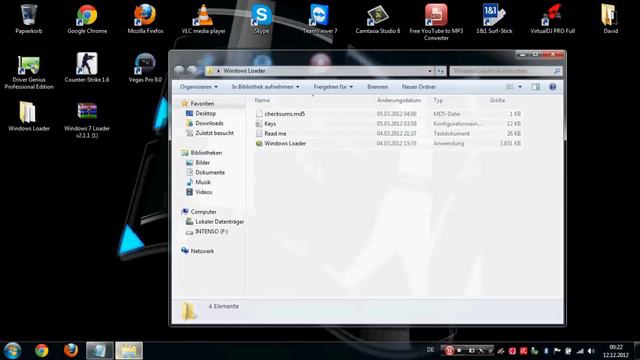Toggle the preview pane button
Screen dimensions: 640x360
536,87
